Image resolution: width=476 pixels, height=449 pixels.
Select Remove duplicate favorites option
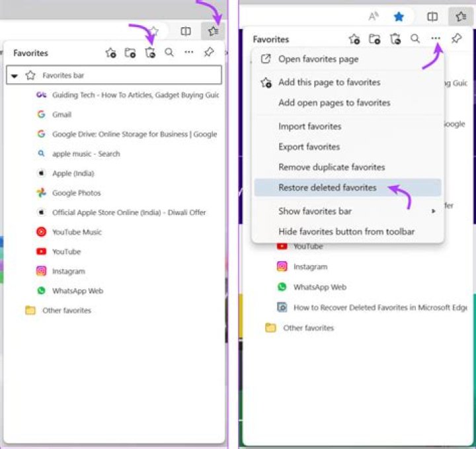[x=331, y=167]
